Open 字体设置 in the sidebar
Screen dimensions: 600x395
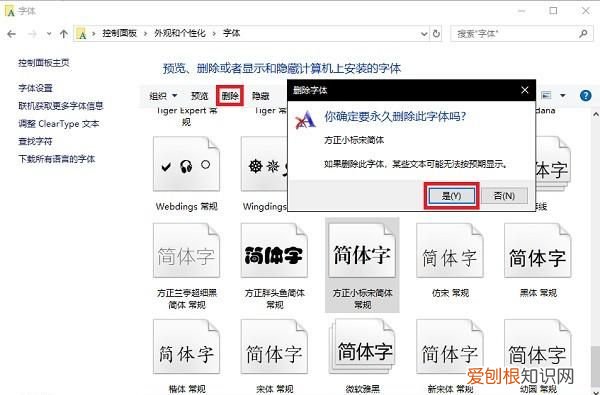(x=36, y=88)
